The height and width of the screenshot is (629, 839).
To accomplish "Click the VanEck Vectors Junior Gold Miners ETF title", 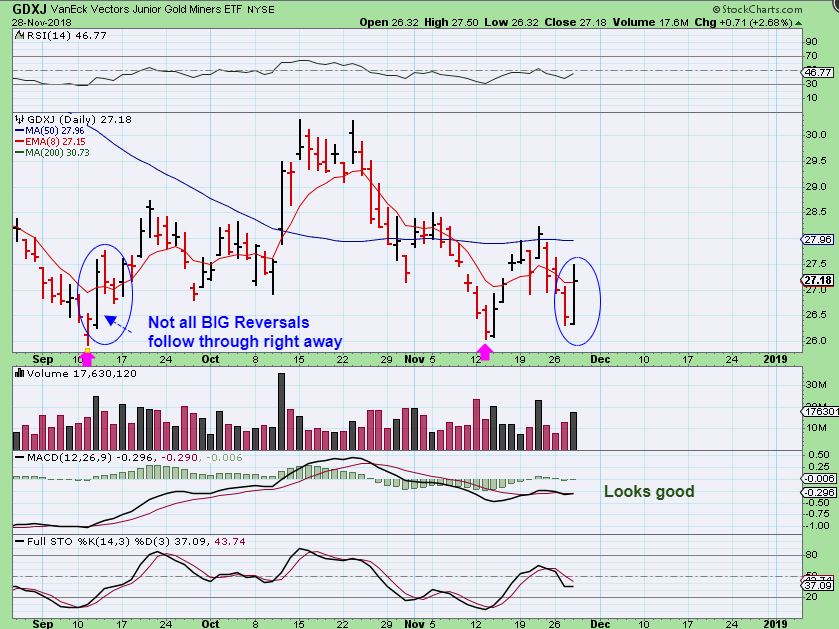I will [x=146, y=9].
